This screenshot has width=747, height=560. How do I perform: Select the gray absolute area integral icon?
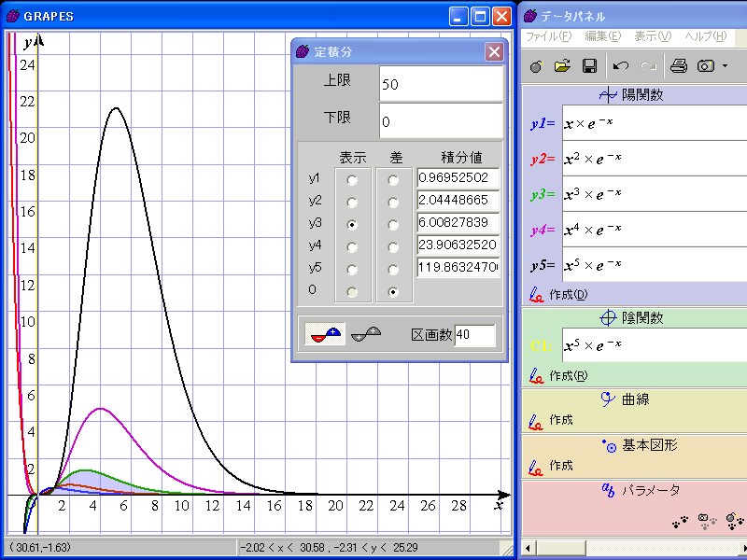(366, 334)
